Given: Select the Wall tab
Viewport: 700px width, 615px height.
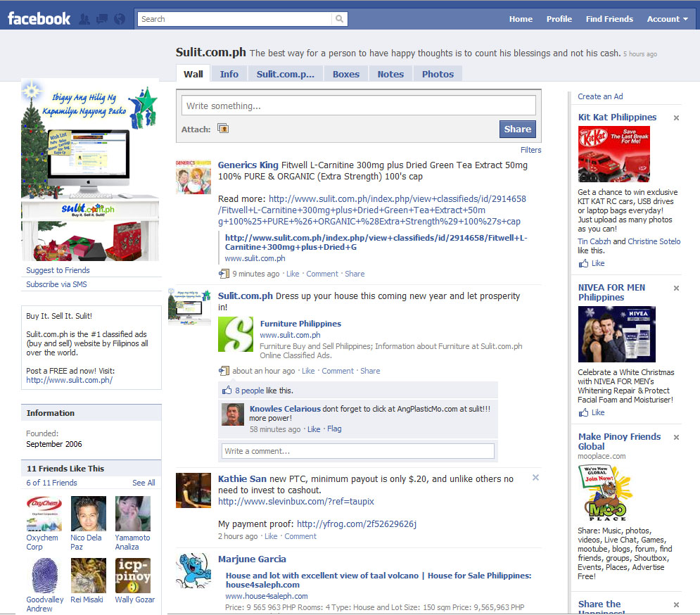Looking at the screenshot, I should coord(193,74).
